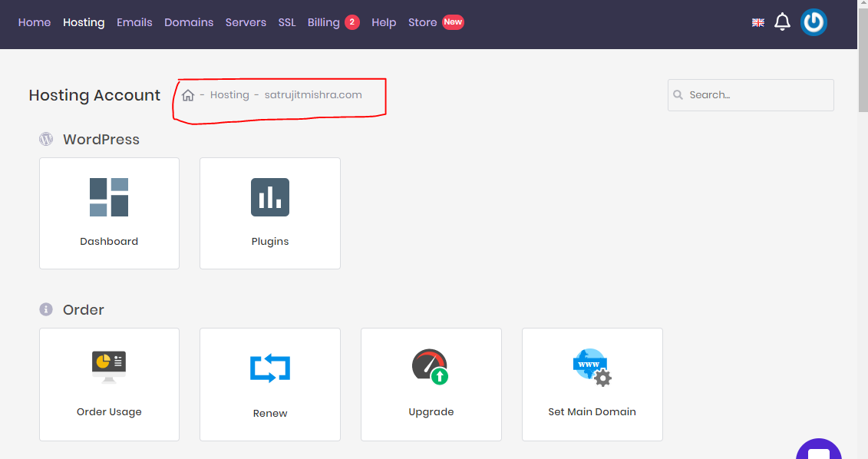Open the Order Usage monitor icon

point(109,367)
